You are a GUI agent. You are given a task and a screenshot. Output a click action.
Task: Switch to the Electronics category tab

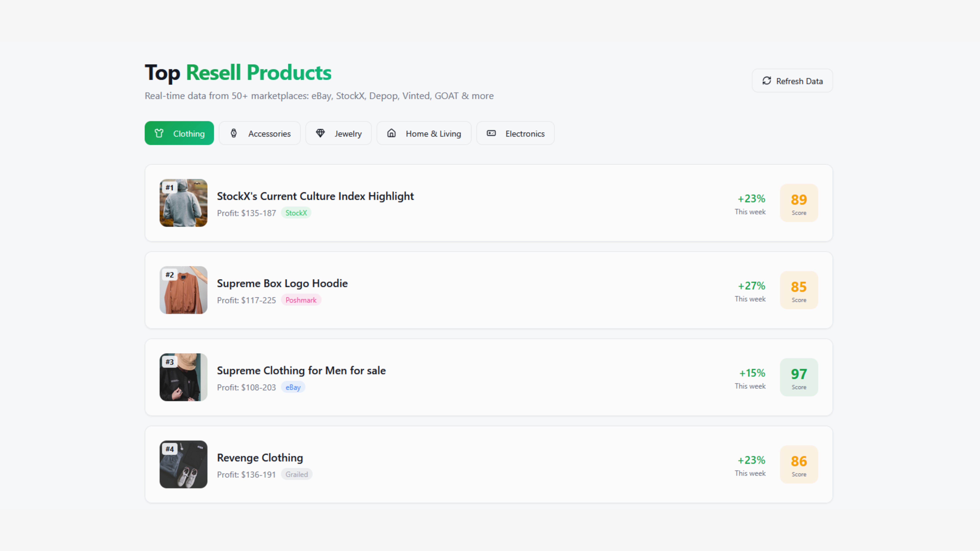point(515,133)
